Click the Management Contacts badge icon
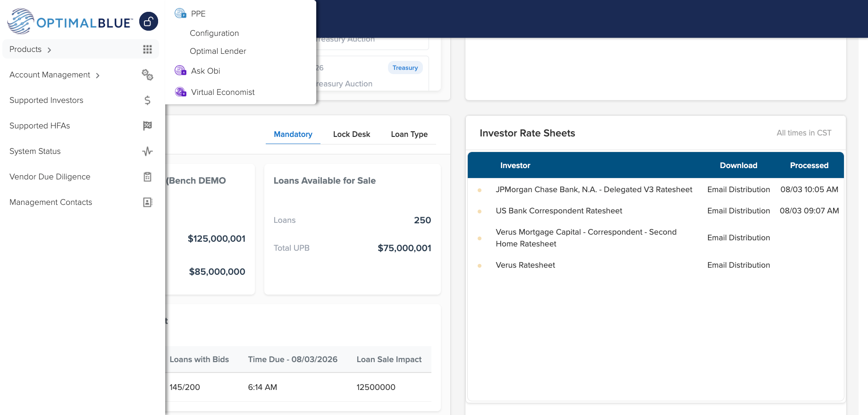The height and width of the screenshot is (415, 868). click(x=147, y=202)
